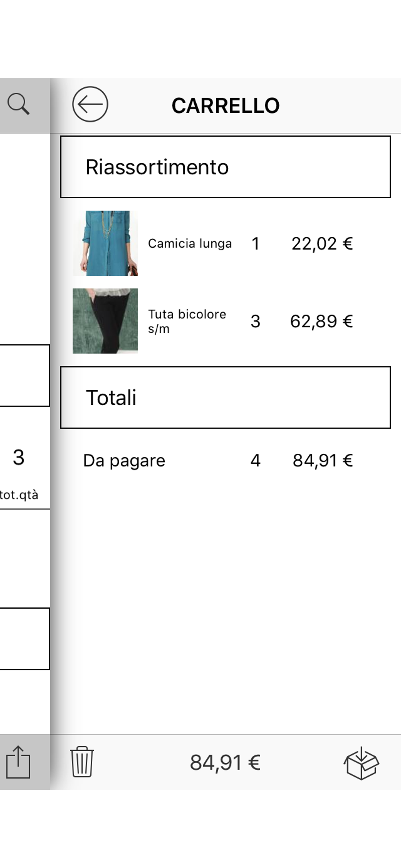Open search with magnifying glass icon
This screenshot has height=868, width=401.
tap(18, 104)
